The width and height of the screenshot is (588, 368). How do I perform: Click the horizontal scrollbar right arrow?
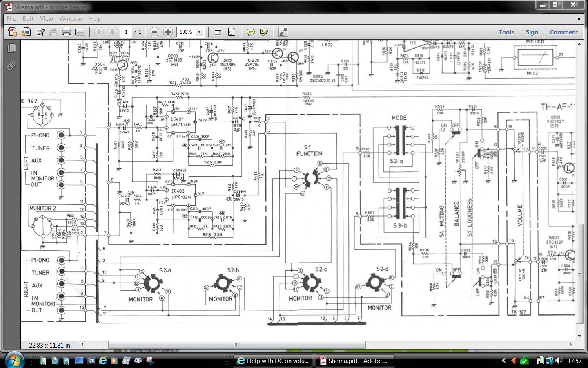[x=571, y=345]
